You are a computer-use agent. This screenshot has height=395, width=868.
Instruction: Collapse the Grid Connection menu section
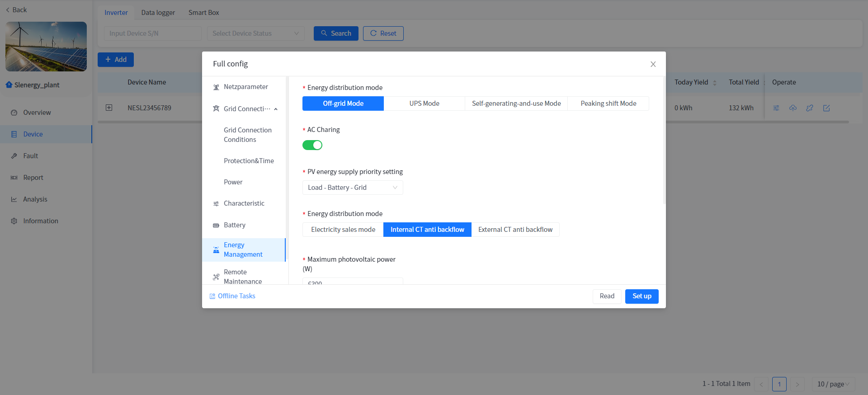pos(276,109)
